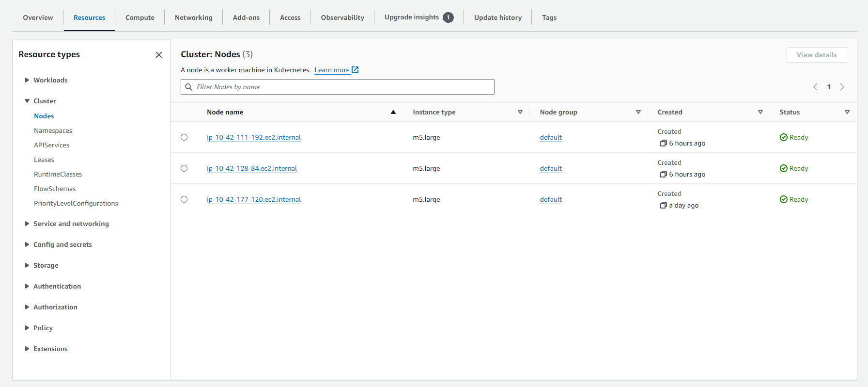This screenshot has height=387, width=868.
Task: Expand Service and networking group
Action: (x=27, y=224)
